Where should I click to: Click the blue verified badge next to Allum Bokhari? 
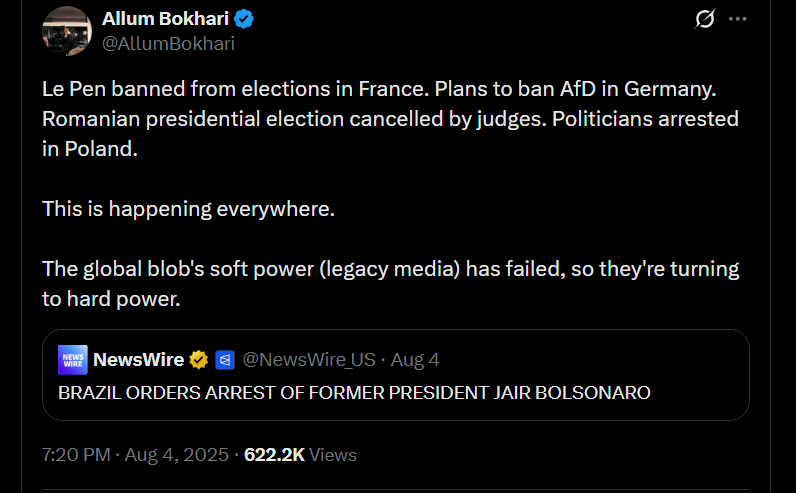coord(244,19)
